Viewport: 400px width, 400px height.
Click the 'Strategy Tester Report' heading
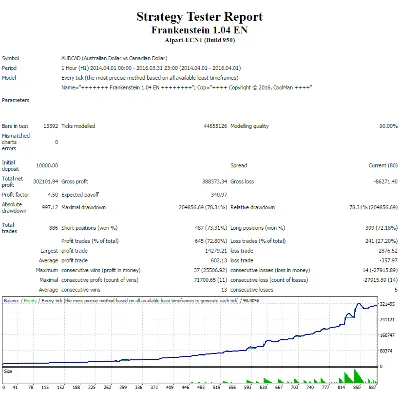tap(199, 17)
